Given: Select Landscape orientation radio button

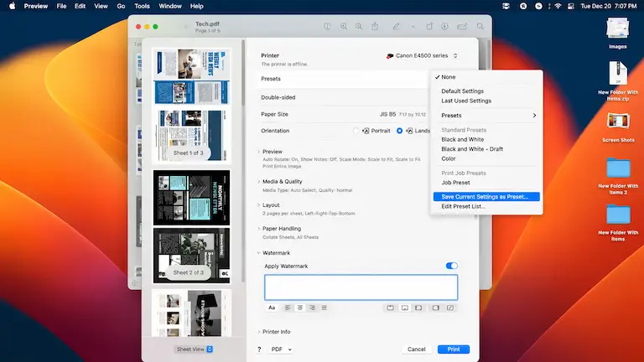Looking at the screenshot, I should coord(399,131).
